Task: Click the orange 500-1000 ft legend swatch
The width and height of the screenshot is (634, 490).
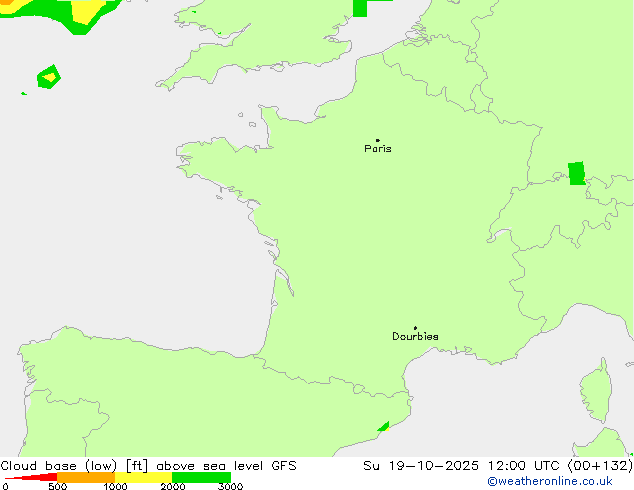Action: (x=86, y=477)
